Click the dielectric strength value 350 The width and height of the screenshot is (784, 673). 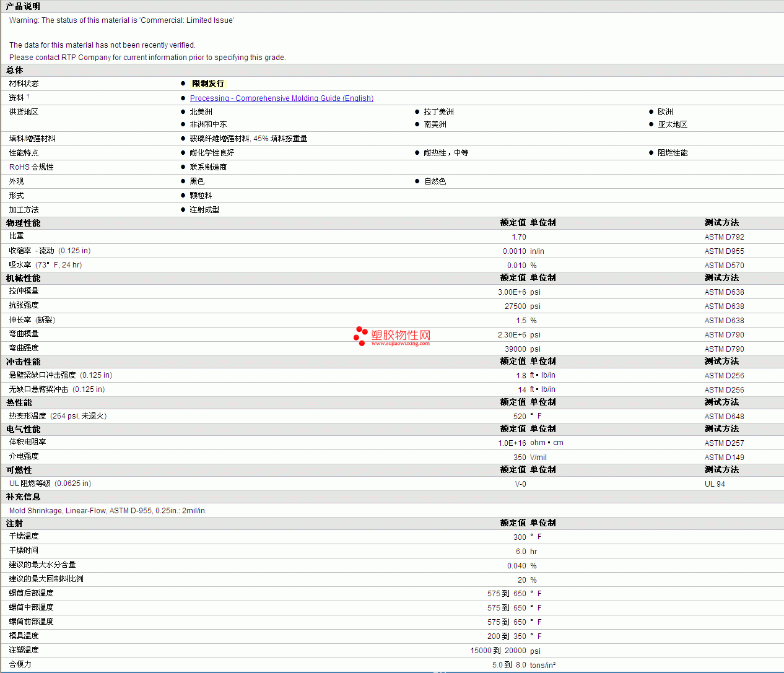[x=520, y=458]
